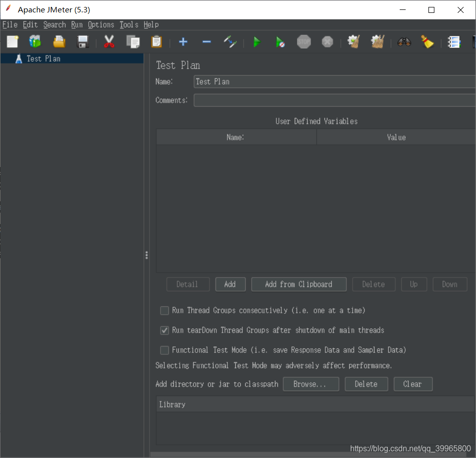
Task: Click the Clear classpath button
Action: pyautogui.click(x=413, y=384)
